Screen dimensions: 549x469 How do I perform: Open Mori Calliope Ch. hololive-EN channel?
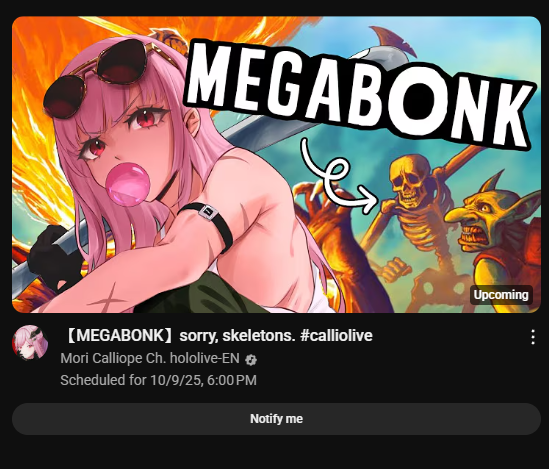150,358
